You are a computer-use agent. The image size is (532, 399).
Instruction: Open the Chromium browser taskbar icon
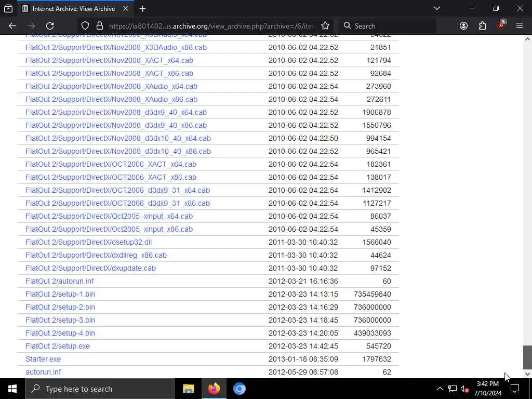(239, 389)
